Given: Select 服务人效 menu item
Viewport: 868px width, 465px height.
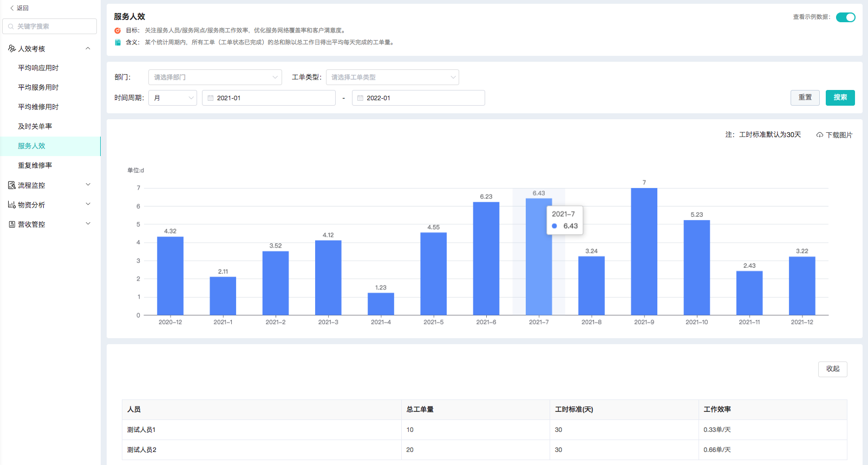Looking at the screenshot, I should point(50,146).
